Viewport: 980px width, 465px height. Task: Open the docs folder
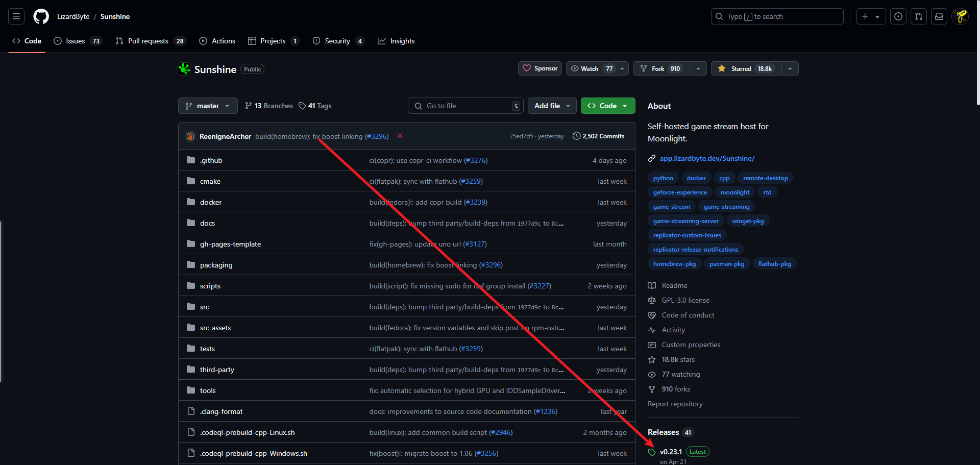point(207,223)
